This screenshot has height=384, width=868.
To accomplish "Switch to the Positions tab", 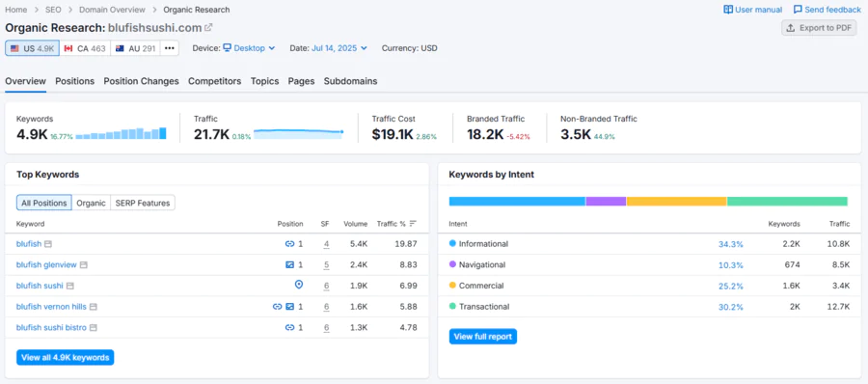I will coord(74,81).
